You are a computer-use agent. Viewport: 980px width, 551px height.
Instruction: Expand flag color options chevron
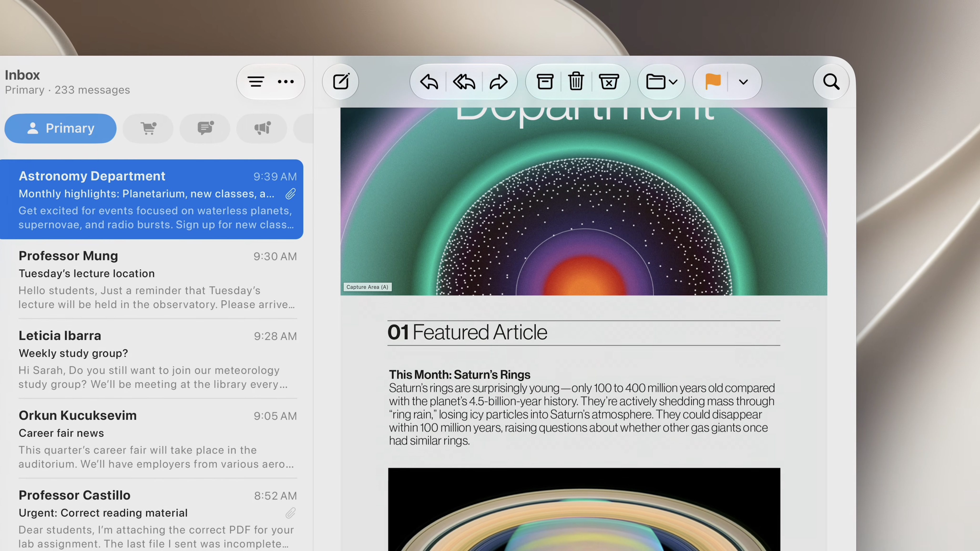(743, 82)
